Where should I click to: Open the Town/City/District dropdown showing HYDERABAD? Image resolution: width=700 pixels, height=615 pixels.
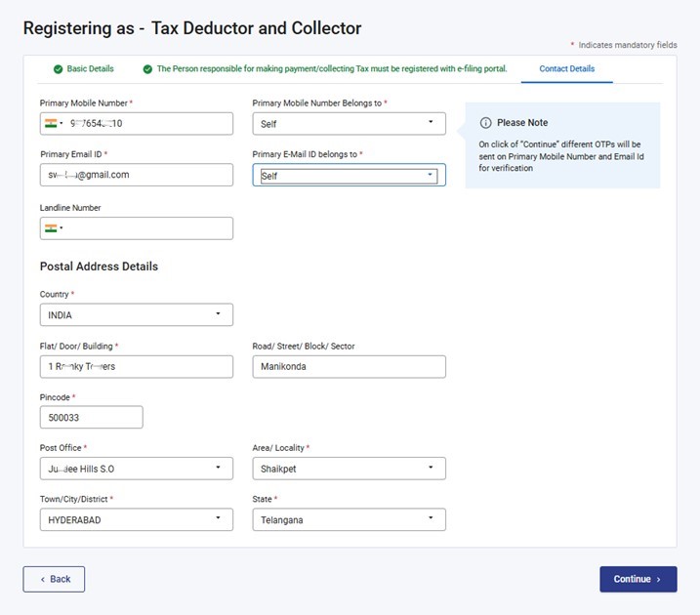click(x=136, y=520)
